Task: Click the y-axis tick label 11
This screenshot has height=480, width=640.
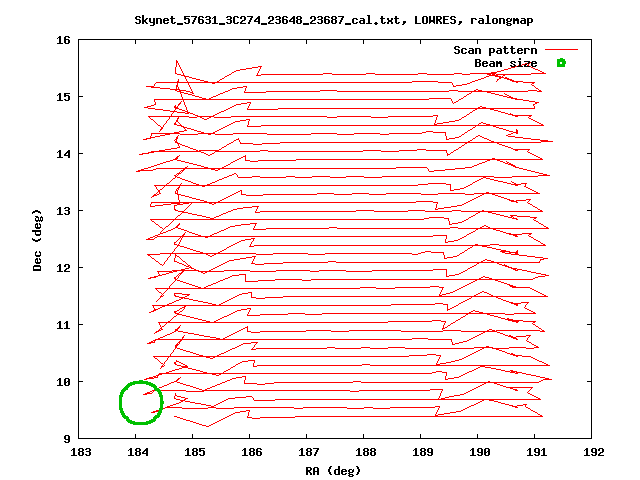Action: [64, 325]
